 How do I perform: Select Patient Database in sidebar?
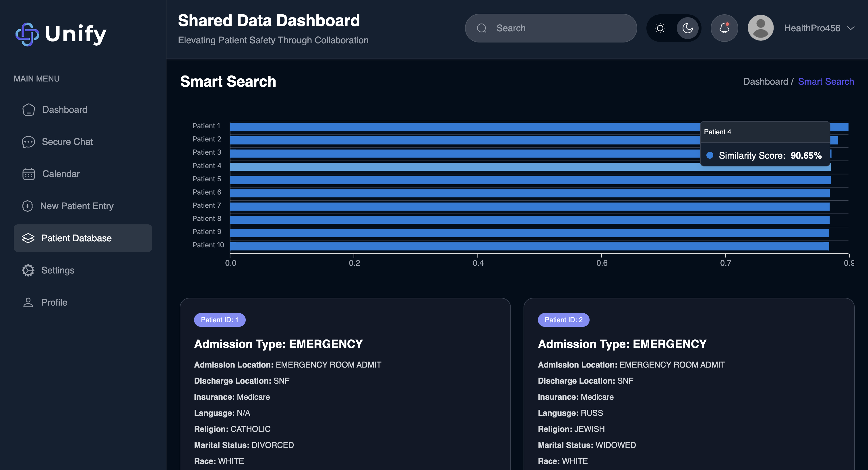76,238
